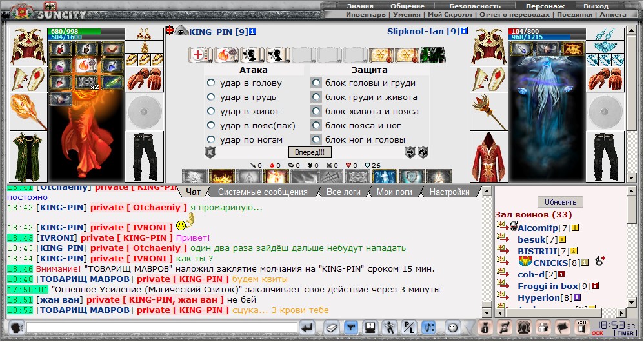
Task: Open the 'Мой Скролл' submenu link
Action: (450, 14)
